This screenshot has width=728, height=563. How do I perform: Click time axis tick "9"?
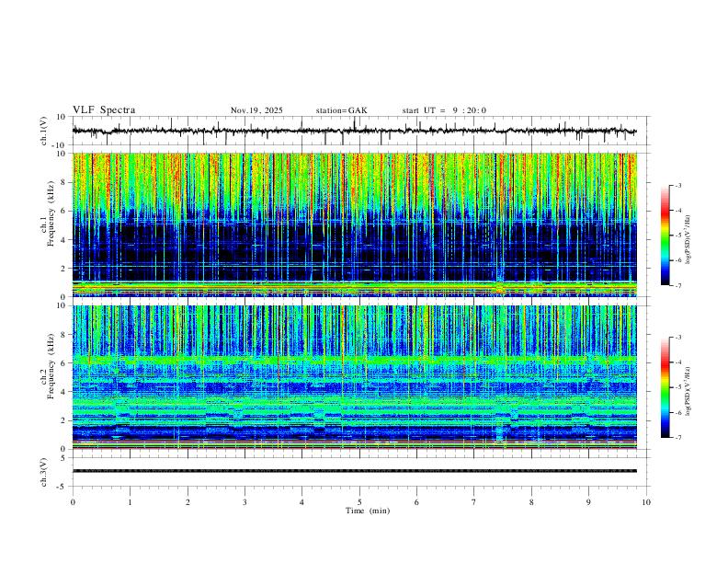click(588, 502)
